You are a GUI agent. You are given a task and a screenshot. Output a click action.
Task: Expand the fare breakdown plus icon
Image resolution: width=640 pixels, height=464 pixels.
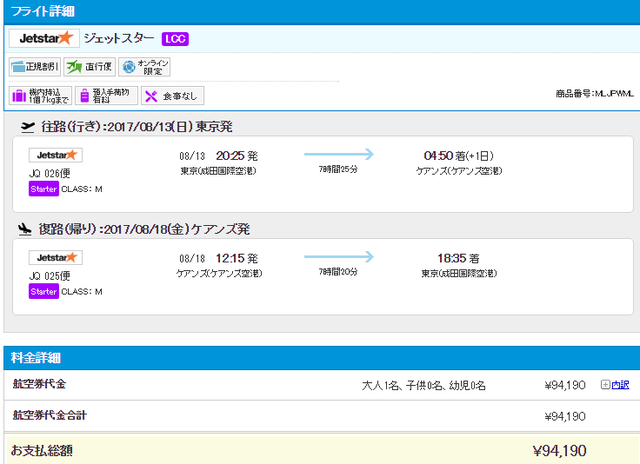[x=605, y=384]
